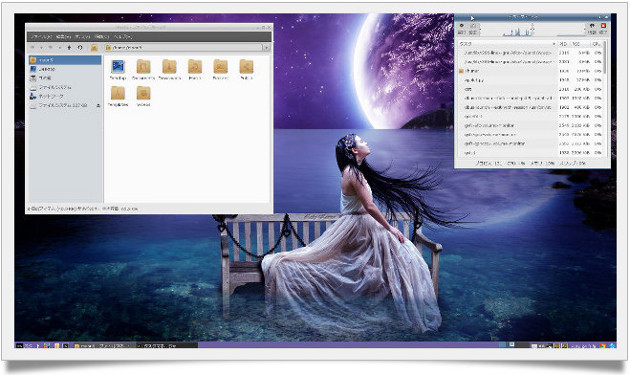
Task: Select the highlighted home folder in the sidebar
Action: tap(65, 60)
